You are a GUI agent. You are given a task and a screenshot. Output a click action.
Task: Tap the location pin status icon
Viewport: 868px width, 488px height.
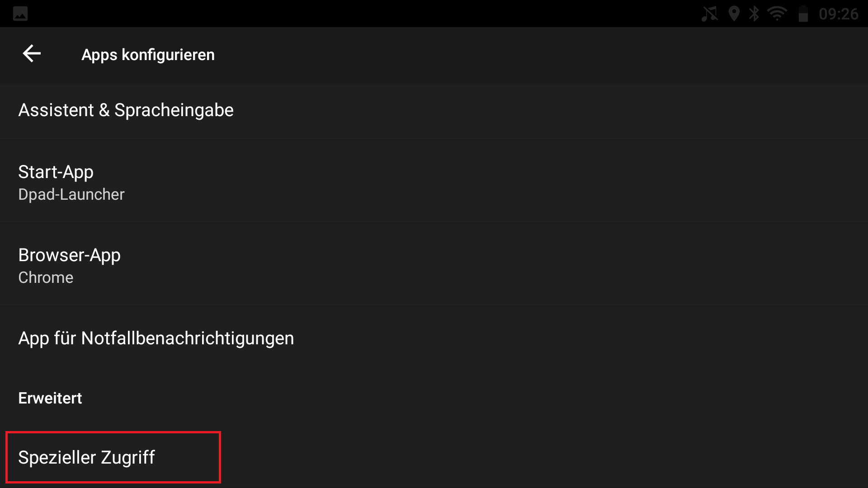point(734,14)
